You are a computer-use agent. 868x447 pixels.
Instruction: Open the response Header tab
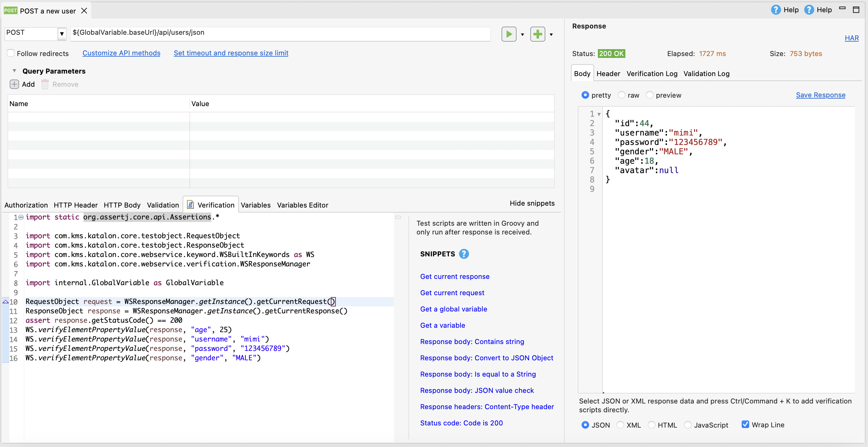(x=608, y=74)
